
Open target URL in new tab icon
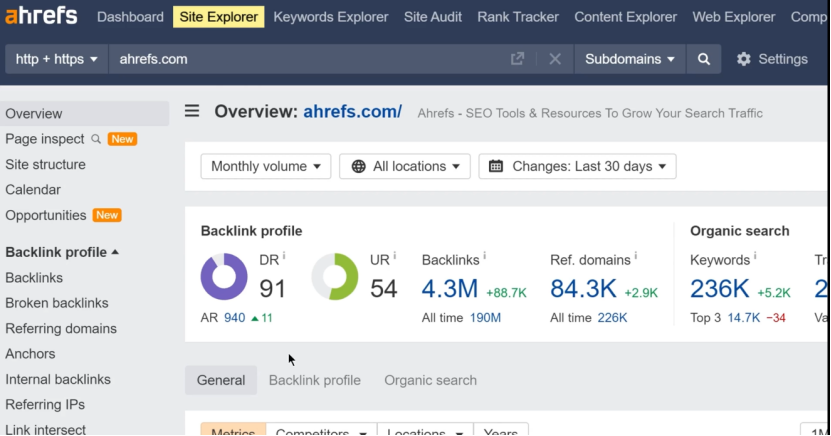[517, 59]
